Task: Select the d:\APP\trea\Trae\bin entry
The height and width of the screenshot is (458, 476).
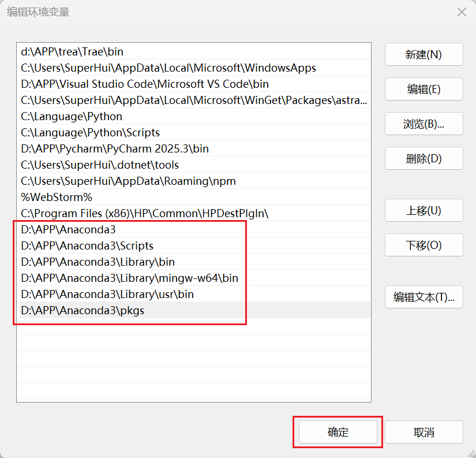Action: click(194, 51)
